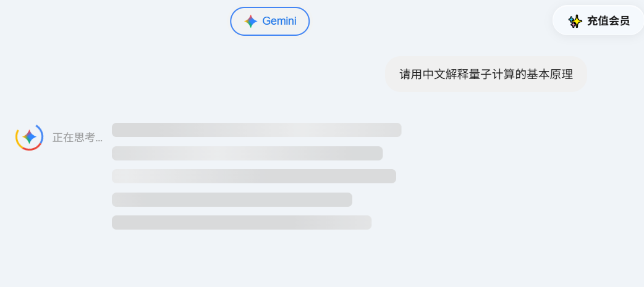Click the user message bubble about 量子计算
Viewport: 644px width, 287px height.
[x=486, y=74]
